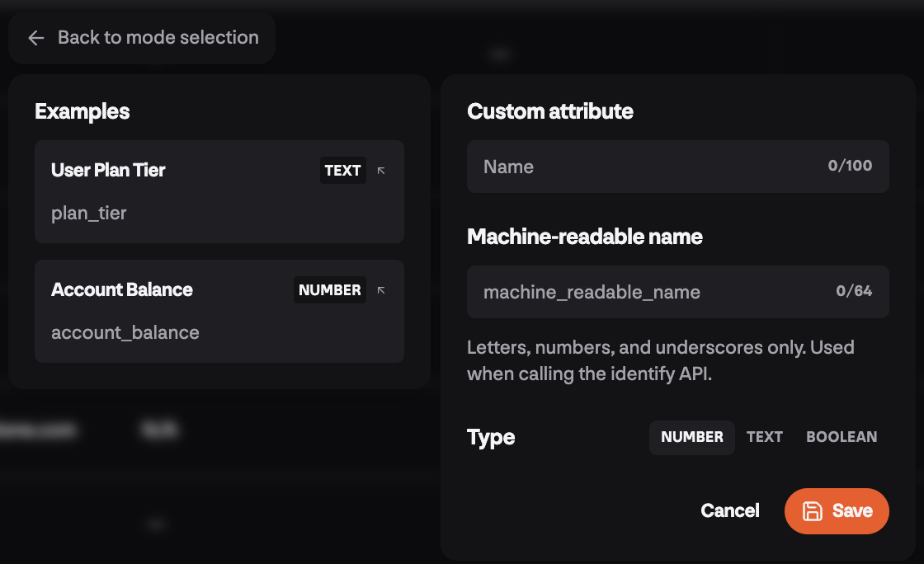
Task: Click the back arrow icon
Action: [x=36, y=38]
